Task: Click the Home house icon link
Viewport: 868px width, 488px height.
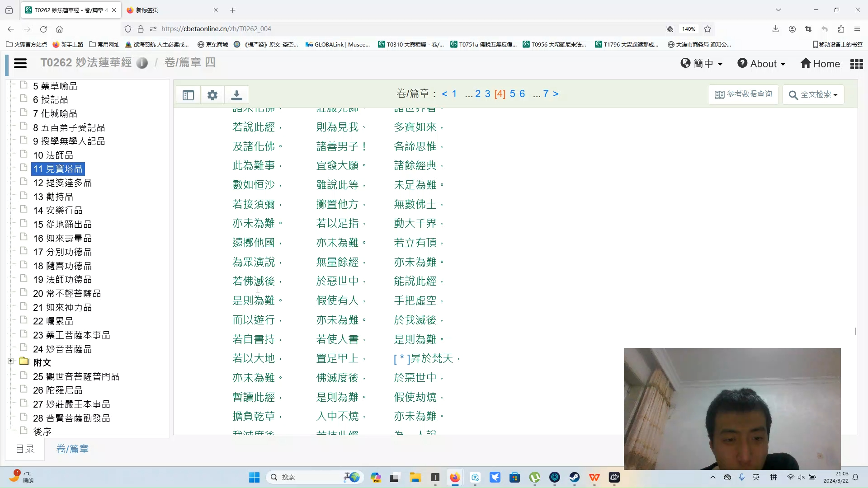Action: click(x=820, y=64)
